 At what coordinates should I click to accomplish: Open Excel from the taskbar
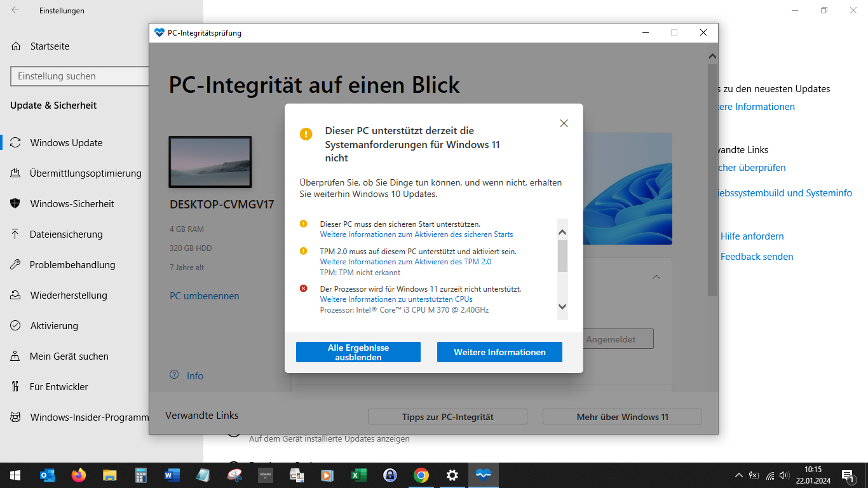coord(359,475)
